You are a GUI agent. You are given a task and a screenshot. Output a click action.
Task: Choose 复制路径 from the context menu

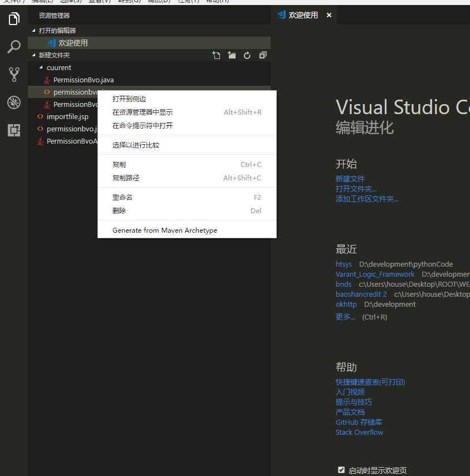pos(187,178)
